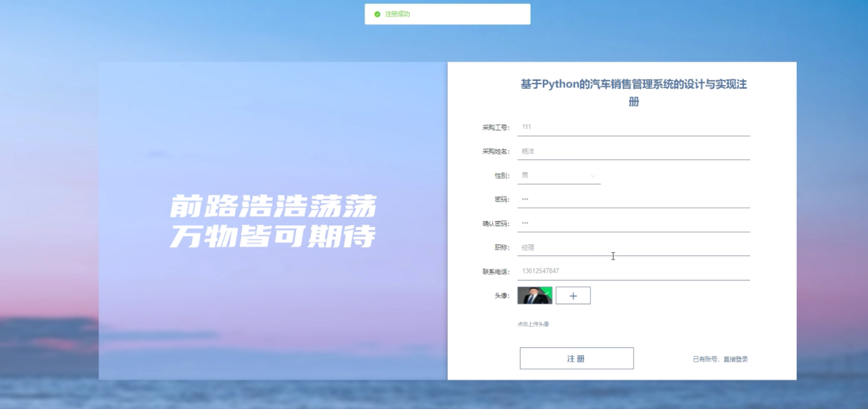
Task: Click the green success check icon
Action: (377, 14)
